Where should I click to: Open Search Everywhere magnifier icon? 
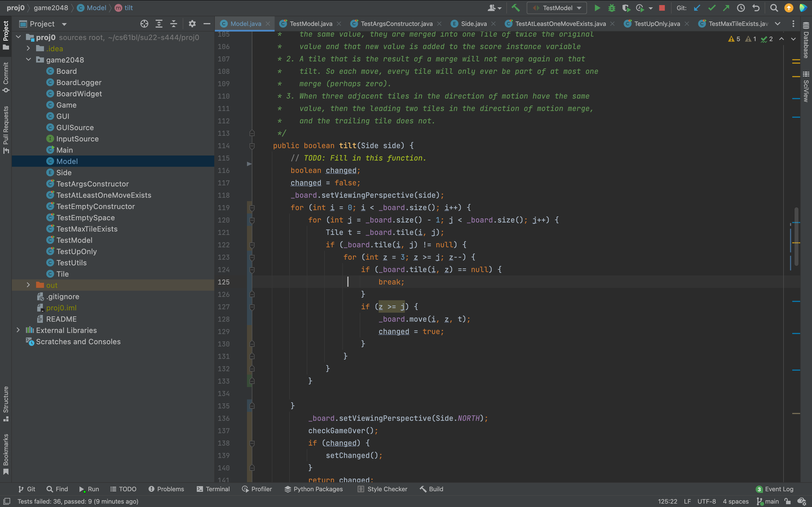[x=774, y=8]
